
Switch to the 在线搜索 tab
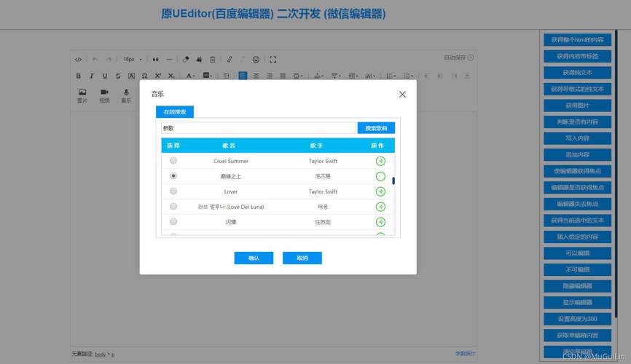[x=175, y=112]
